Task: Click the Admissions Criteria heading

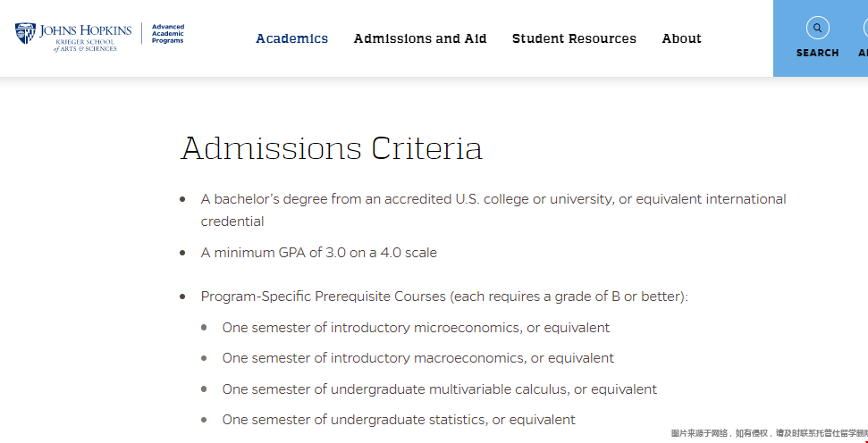Action: pyautogui.click(x=331, y=148)
